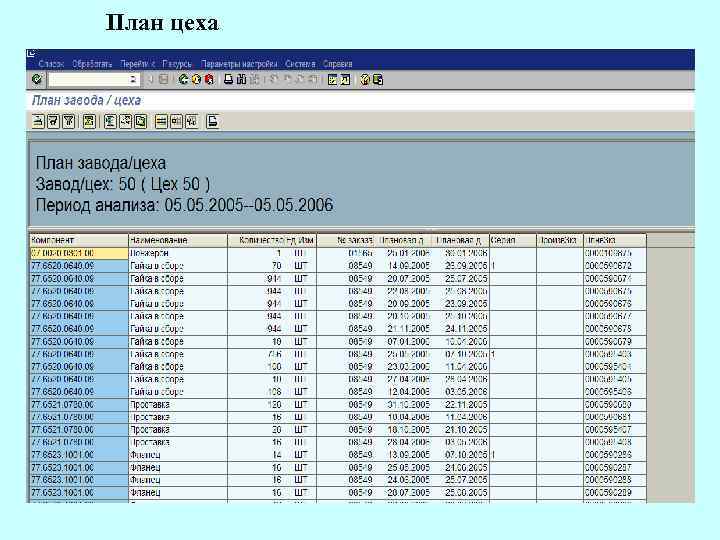Click date cell 10.04.2006

[x=403, y=417]
